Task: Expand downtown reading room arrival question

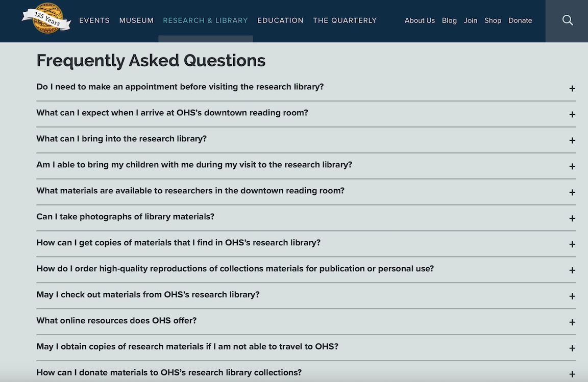Action: pyautogui.click(x=172, y=113)
